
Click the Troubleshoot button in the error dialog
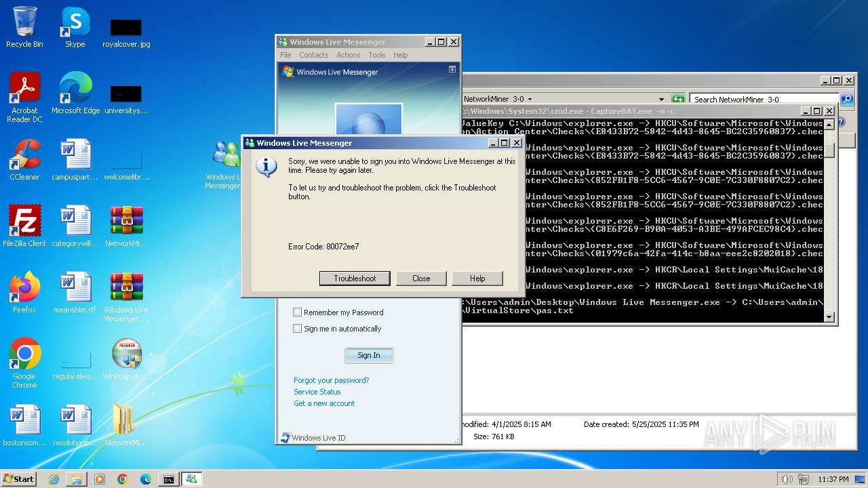[355, 279]
